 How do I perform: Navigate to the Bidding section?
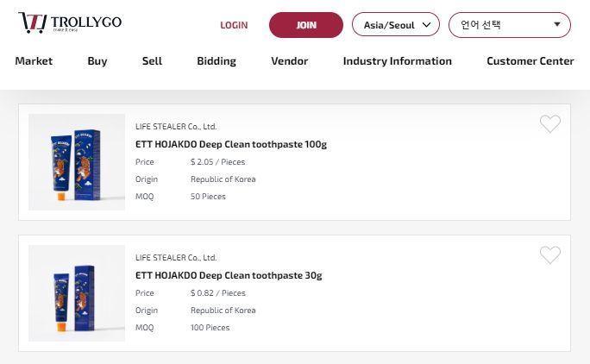(x=217, y=61)
